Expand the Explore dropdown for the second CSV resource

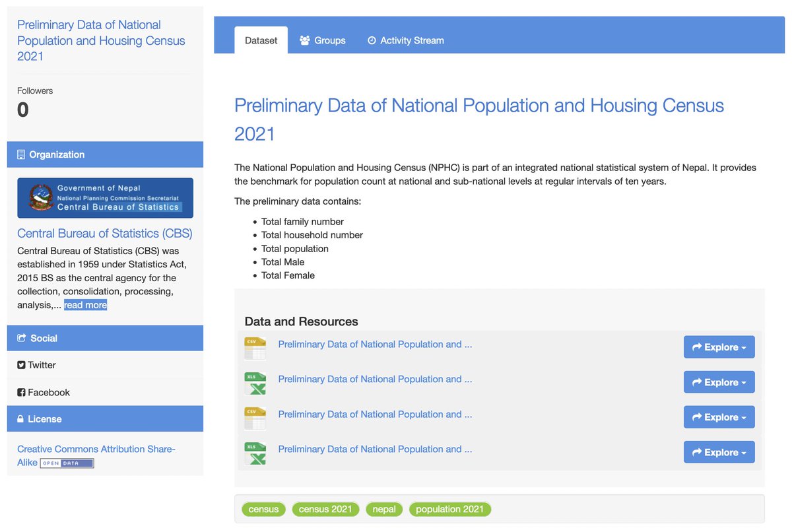pos(719,417)
